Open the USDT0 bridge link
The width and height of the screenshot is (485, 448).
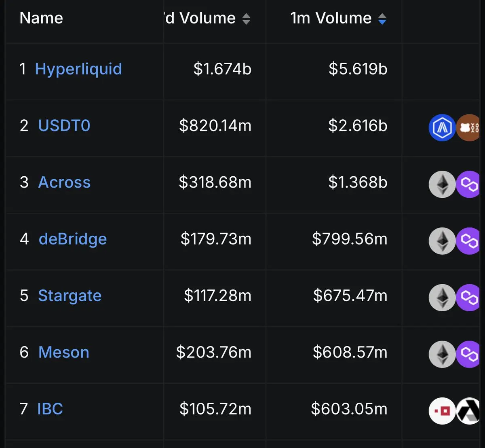(64, 126)
